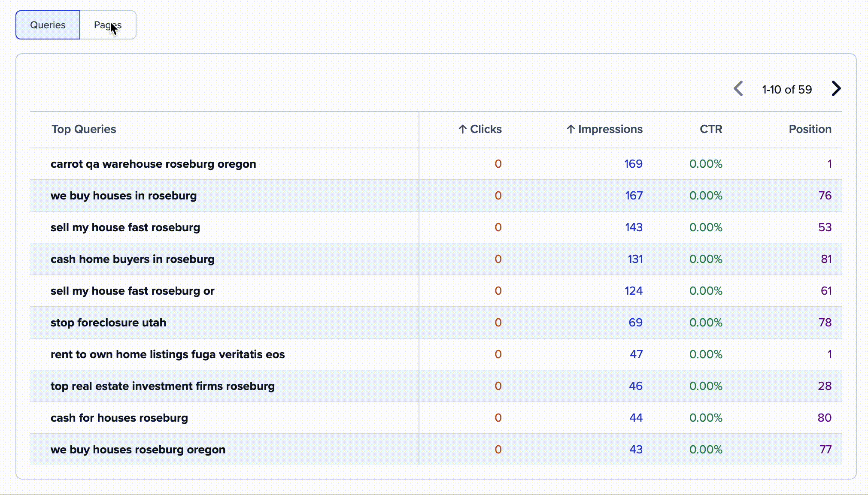This screenshot has height=495, width=868.
Task: Click impressions value 143
Action: [634, 227]
